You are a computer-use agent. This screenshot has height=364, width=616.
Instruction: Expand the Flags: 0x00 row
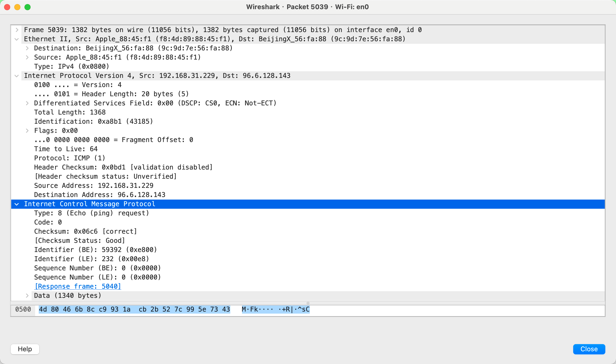[27, 131]
